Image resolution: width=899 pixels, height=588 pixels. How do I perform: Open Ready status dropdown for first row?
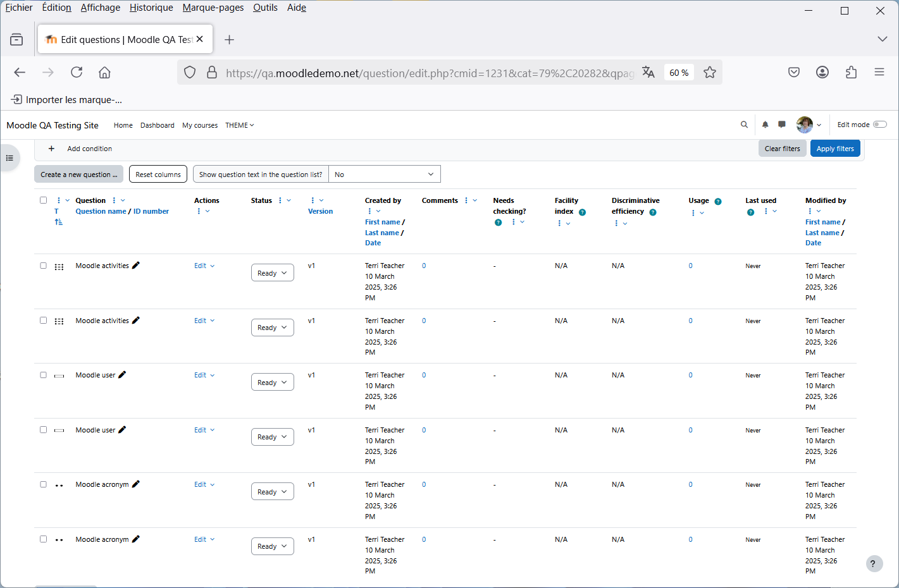coord(272,273)
